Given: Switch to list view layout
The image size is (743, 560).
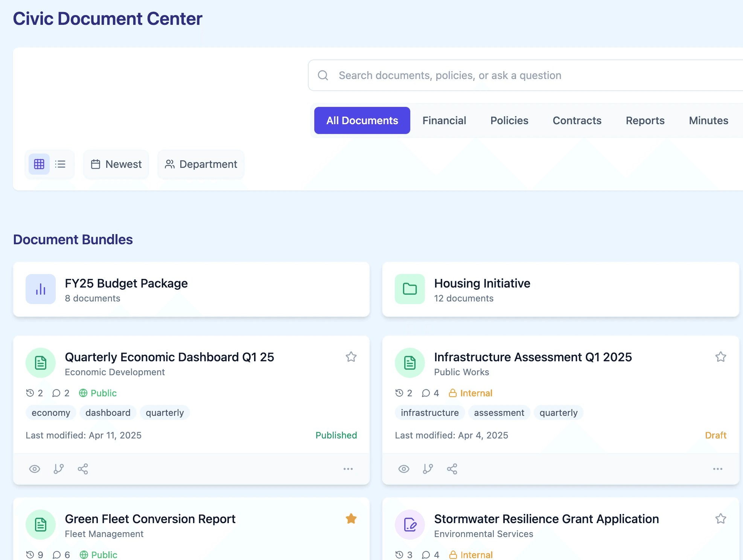Looking at the screenshot, I should click(x=60, y=164).
